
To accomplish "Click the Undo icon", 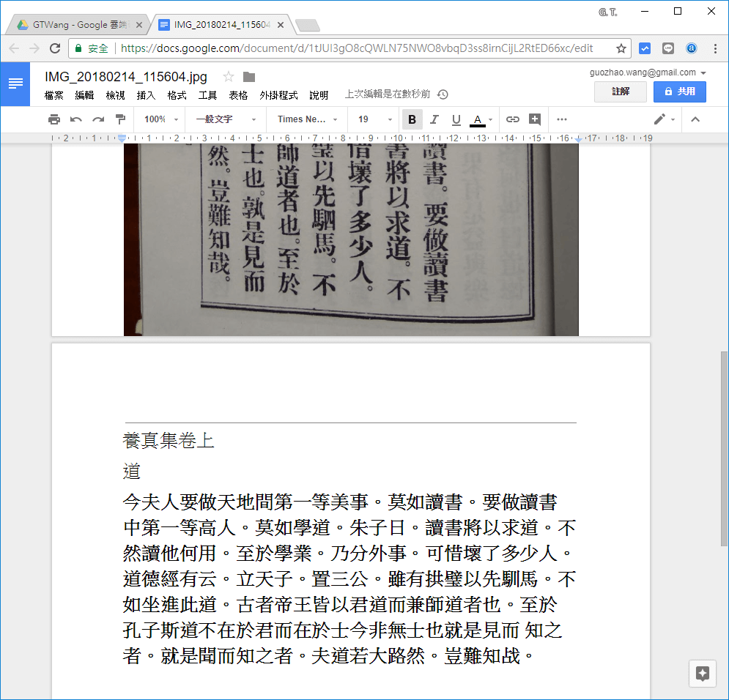I will [x=75, y=119].
